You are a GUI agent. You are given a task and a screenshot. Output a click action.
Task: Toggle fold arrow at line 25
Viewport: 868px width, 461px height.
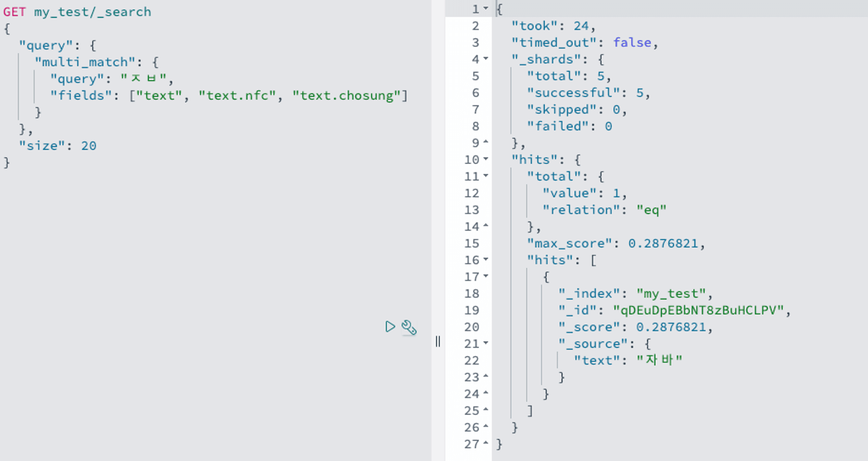point(486,410)
